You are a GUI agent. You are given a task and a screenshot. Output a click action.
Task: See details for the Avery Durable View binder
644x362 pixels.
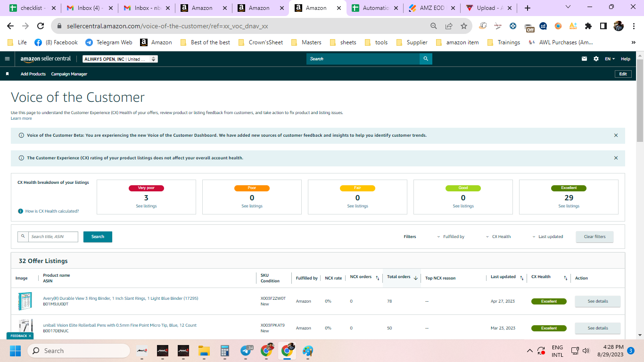(x=598, y=301)
